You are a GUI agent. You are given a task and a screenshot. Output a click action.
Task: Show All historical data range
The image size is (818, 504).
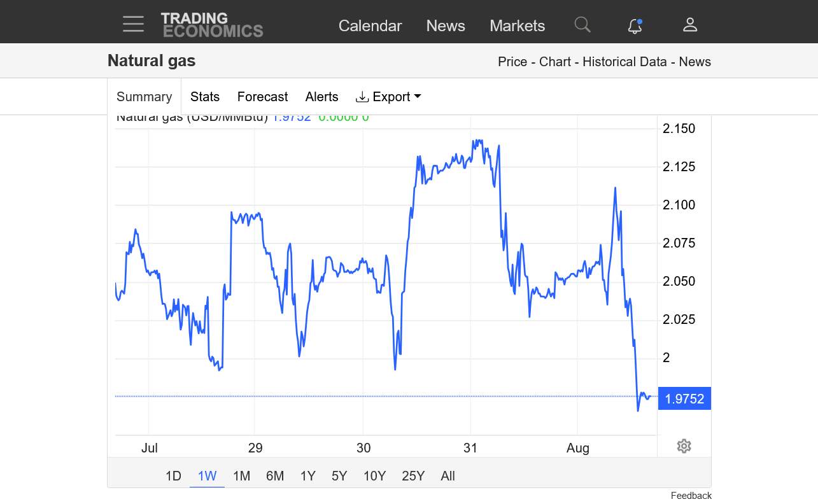coord(448,476)
